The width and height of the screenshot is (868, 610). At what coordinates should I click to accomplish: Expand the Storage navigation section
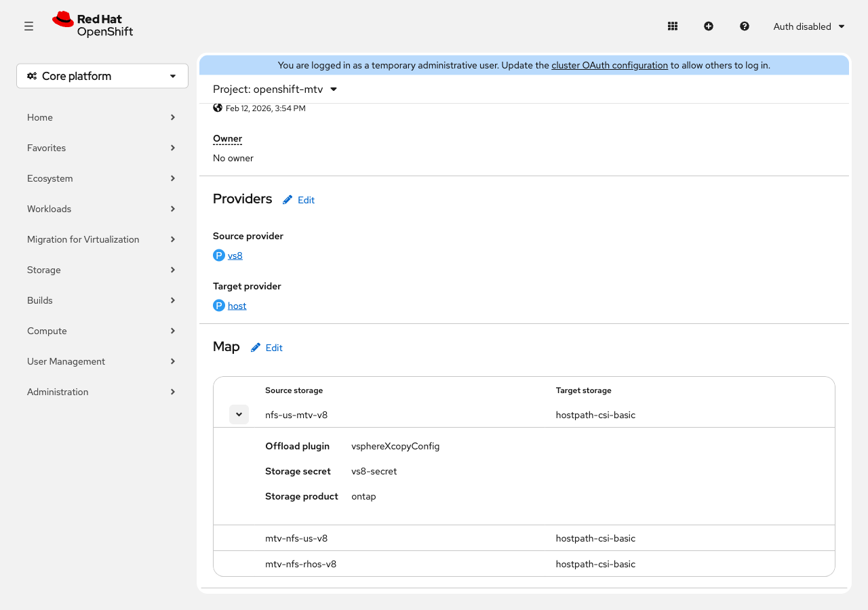click(x=102, y=270)
